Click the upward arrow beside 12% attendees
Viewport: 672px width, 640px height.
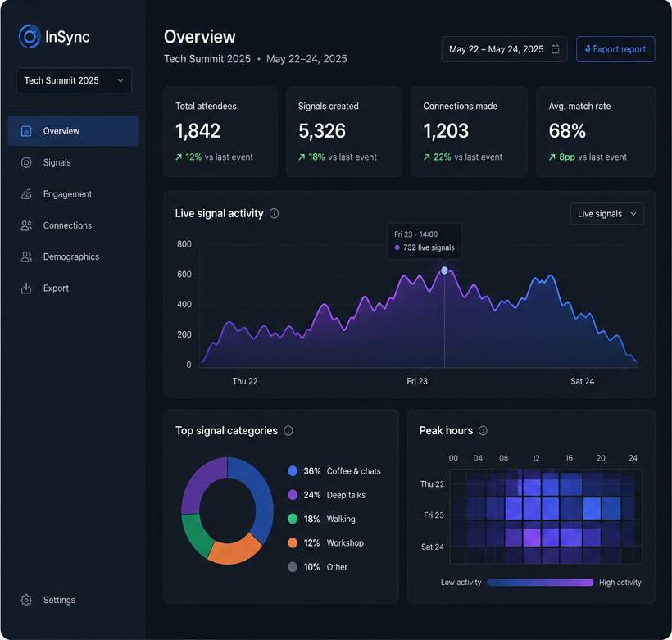(179, 157)
